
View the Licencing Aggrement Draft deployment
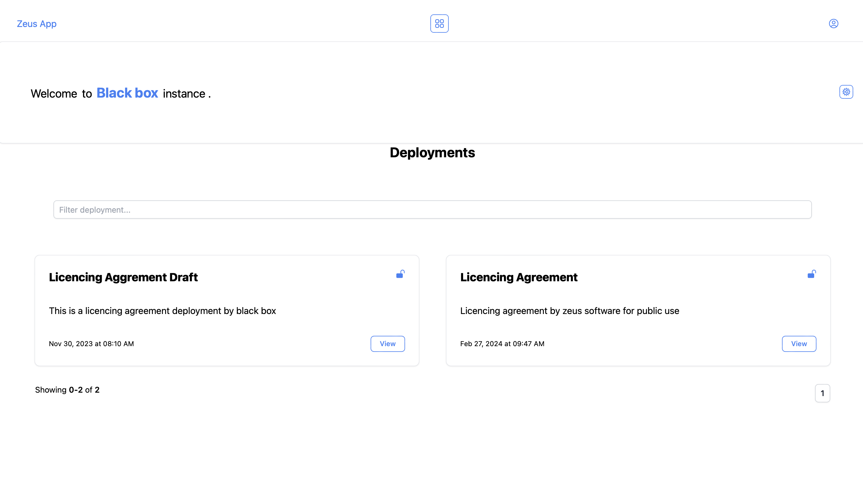click(x=388, y=344)
